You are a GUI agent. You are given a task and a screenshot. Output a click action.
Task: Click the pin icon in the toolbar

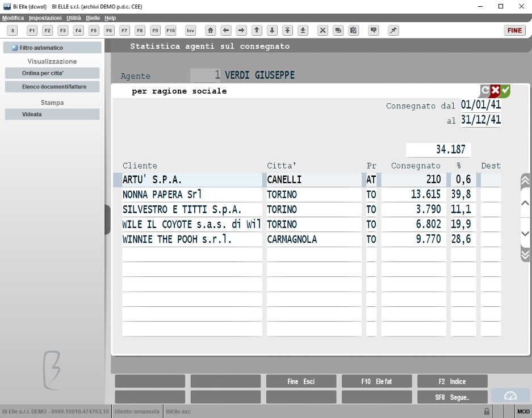point(393,31)
